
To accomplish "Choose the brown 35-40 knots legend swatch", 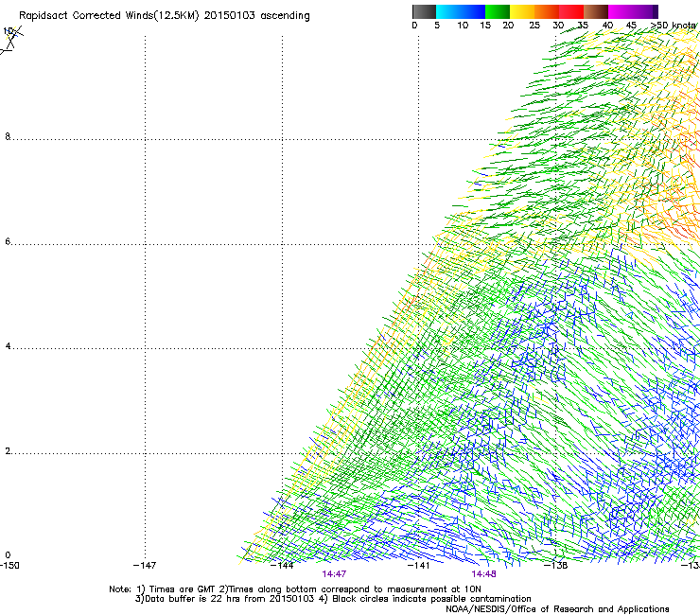I will (596, 11).
